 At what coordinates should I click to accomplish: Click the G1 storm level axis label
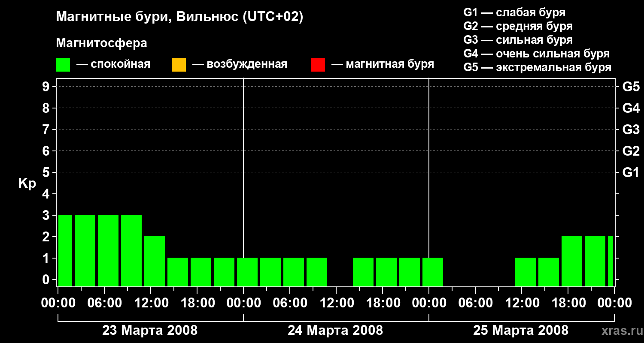tap(631, 172)
